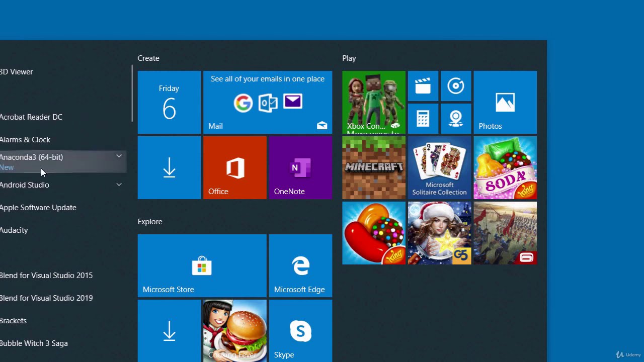The height and width of the screenshot is (362, 644).
Task: Open the Movies & TV clapperboard tile
Action: coord(423,86)
